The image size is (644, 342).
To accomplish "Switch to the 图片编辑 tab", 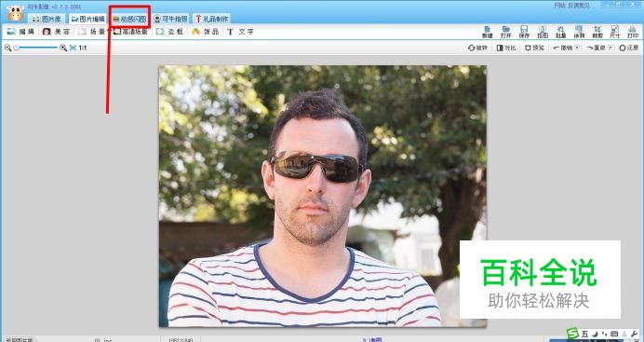I will click(87, 19).
